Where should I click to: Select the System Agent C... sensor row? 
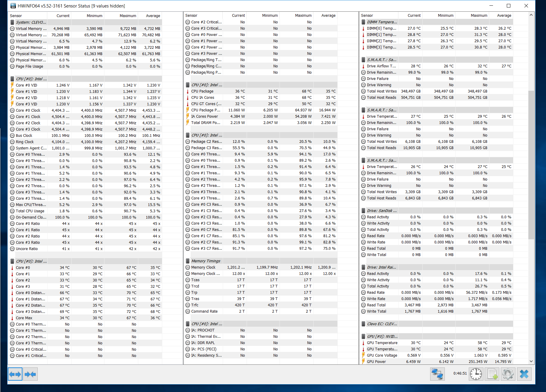[x=85, y=148]
